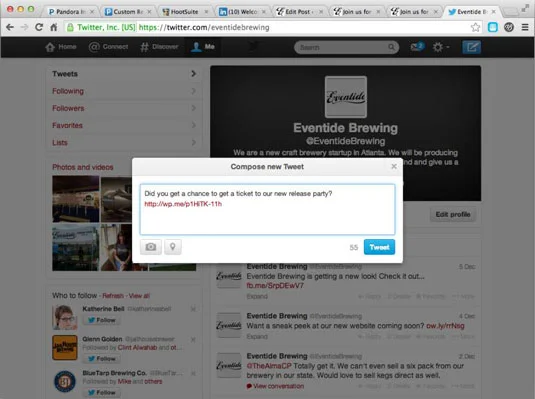Screen dimensions: 535x399
Task: Click the Photos and videos heading
Action: click(x=83, y=167)
